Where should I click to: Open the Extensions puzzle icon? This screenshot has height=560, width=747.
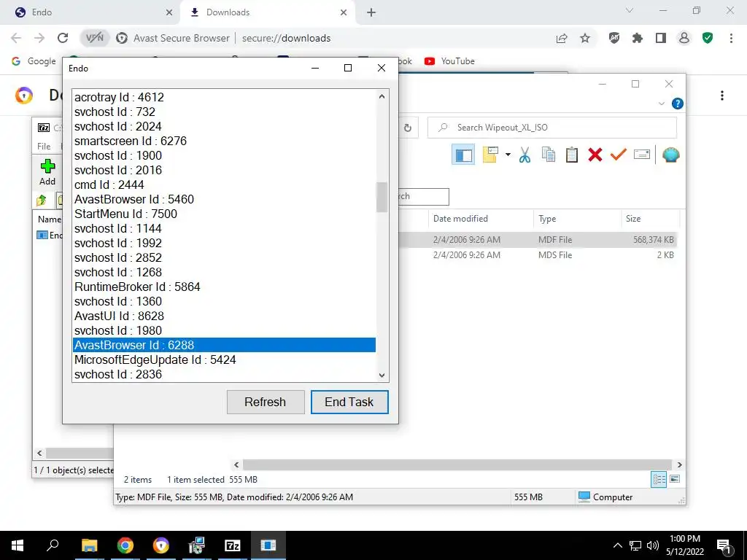point(638,38)
